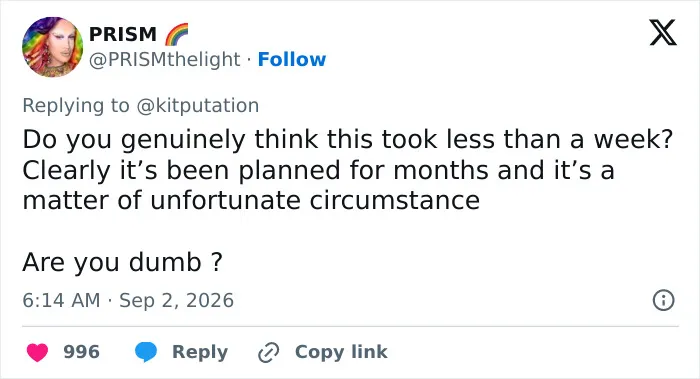Open PRISM's rainbow-haired profile avatar
The height and width of the screenshot is (379, 700).
53,47
